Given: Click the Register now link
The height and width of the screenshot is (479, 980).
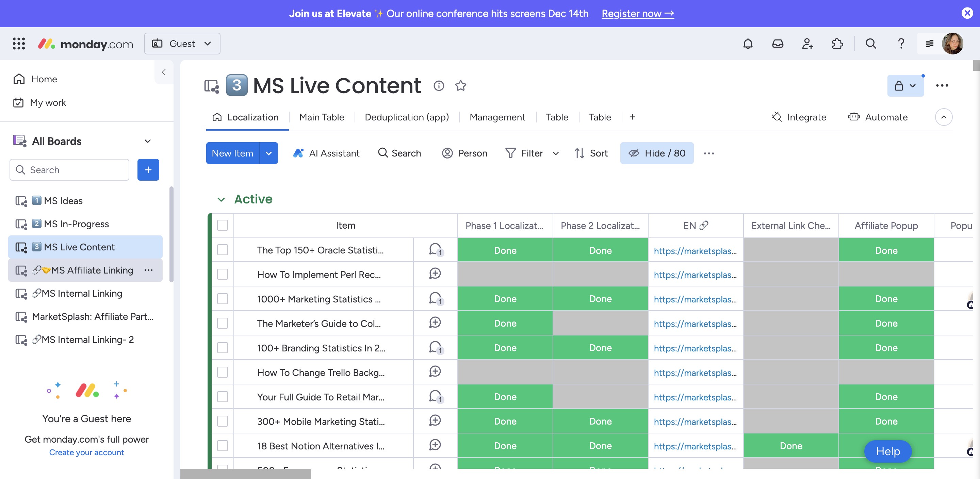Looking at the screenshot, I should click(x=638, y=14).
